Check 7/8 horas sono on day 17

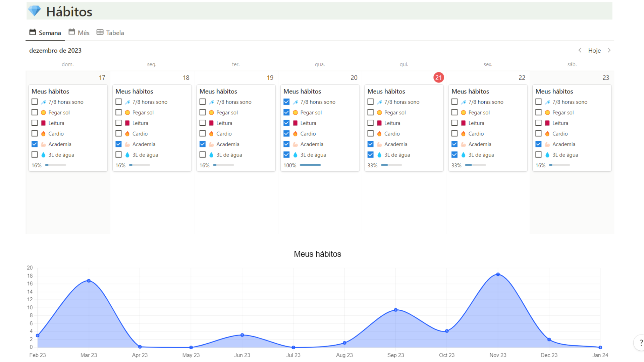pyautogui.click(x=35, y=102)
